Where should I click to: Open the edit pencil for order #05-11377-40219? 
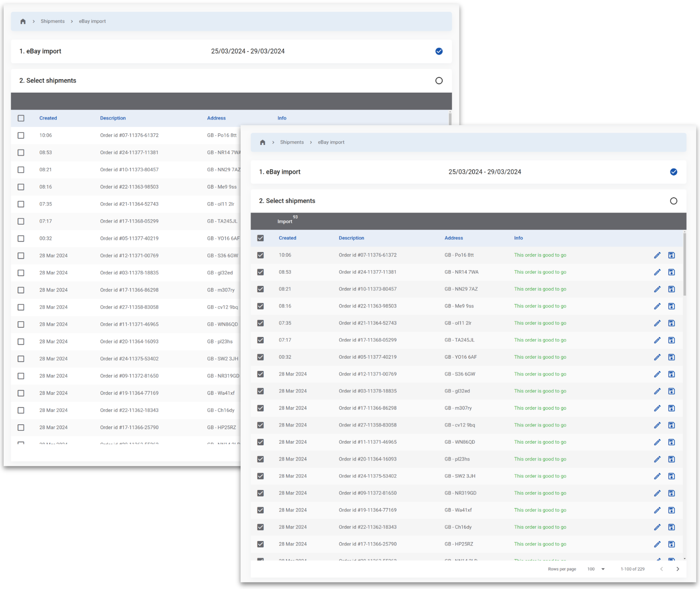point(658,357)
